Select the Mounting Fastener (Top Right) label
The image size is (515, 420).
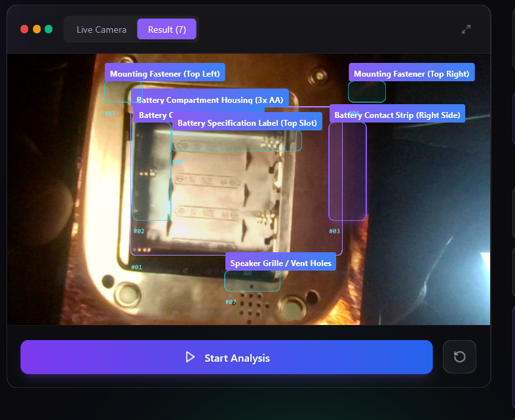pos(411,73)
